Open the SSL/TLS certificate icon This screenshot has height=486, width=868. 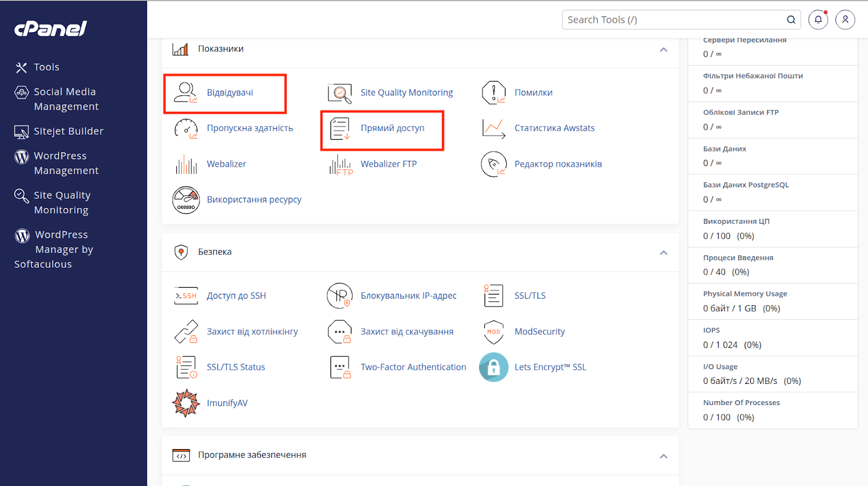pos(493,296)
